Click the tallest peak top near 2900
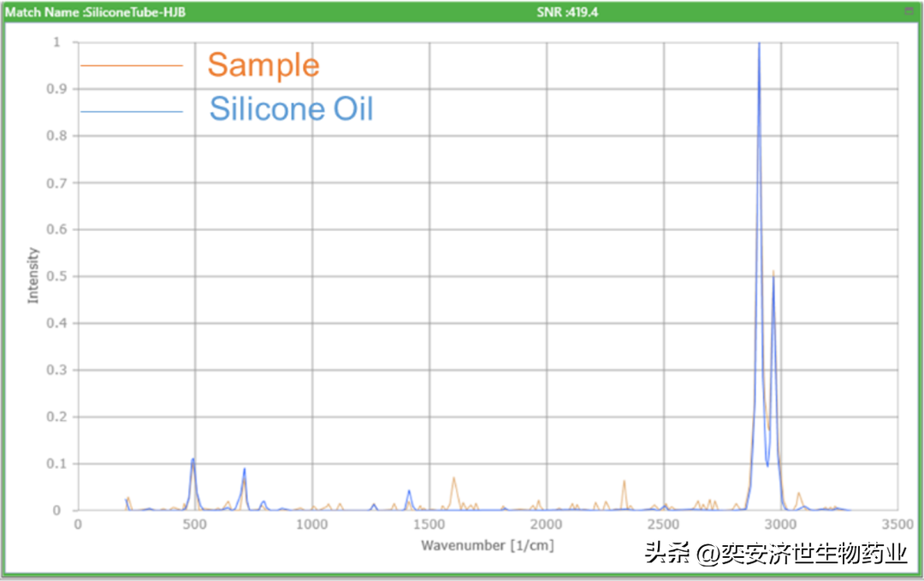924x581 pixels. (x=759, y=45)
